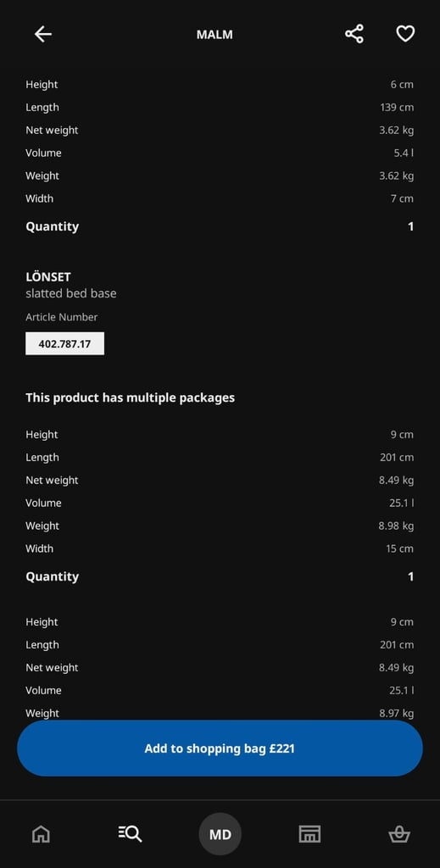Tap the slatted bed base description
Viewport: 440px width, 868px height.
(71, 293)
